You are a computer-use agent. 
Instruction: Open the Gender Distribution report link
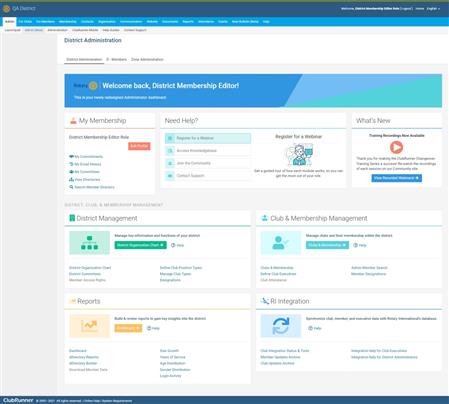coord(175,370)
